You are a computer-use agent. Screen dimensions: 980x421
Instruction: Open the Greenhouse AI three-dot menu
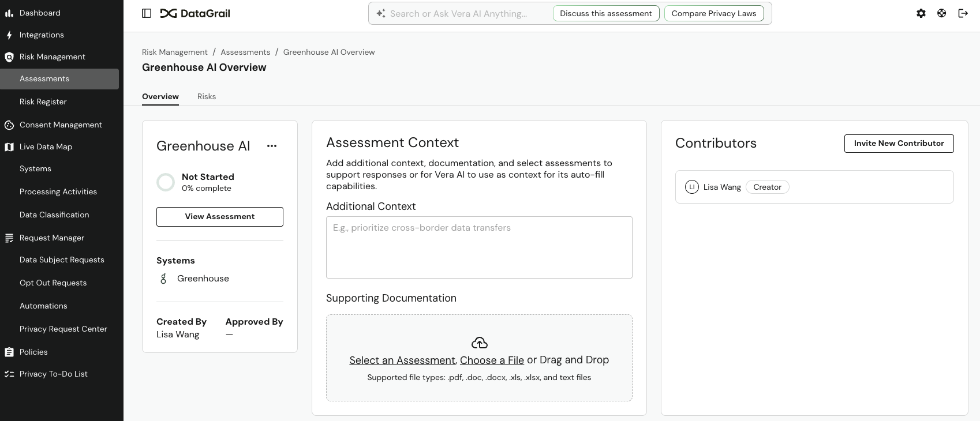pyautogui.click(x=272, y=146)
